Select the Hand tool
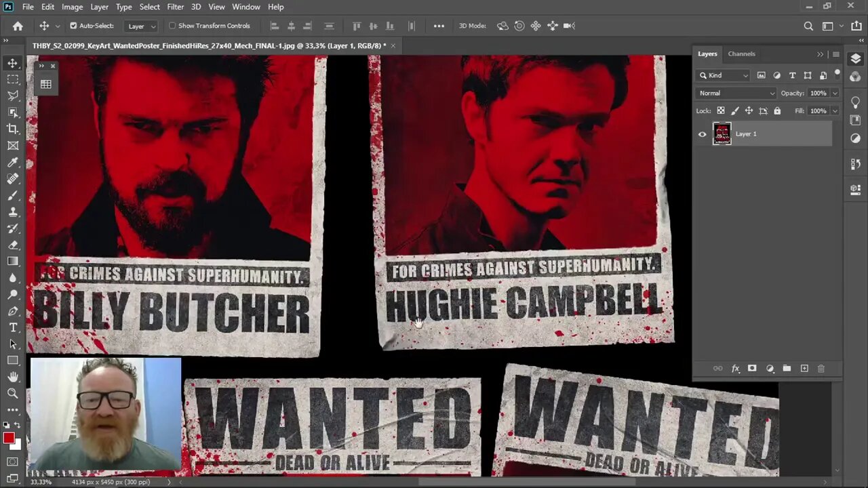 (x=13, y=377)
